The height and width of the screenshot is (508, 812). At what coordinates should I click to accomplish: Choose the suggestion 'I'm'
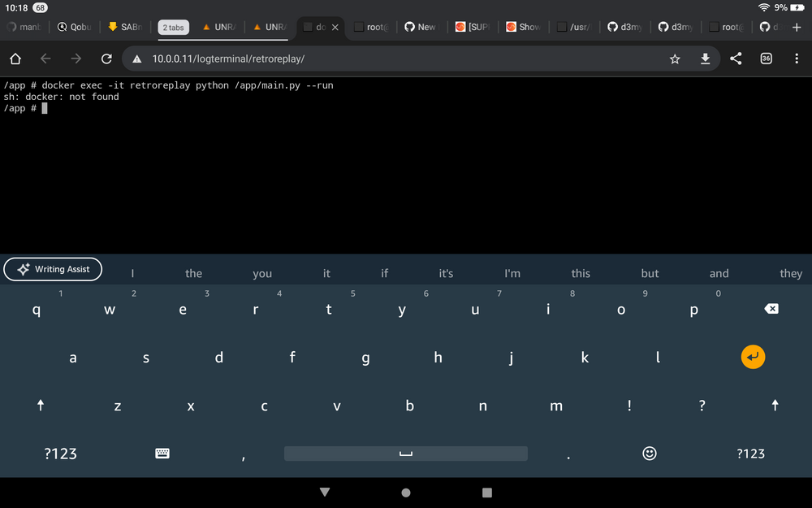[x=512, y=273]
